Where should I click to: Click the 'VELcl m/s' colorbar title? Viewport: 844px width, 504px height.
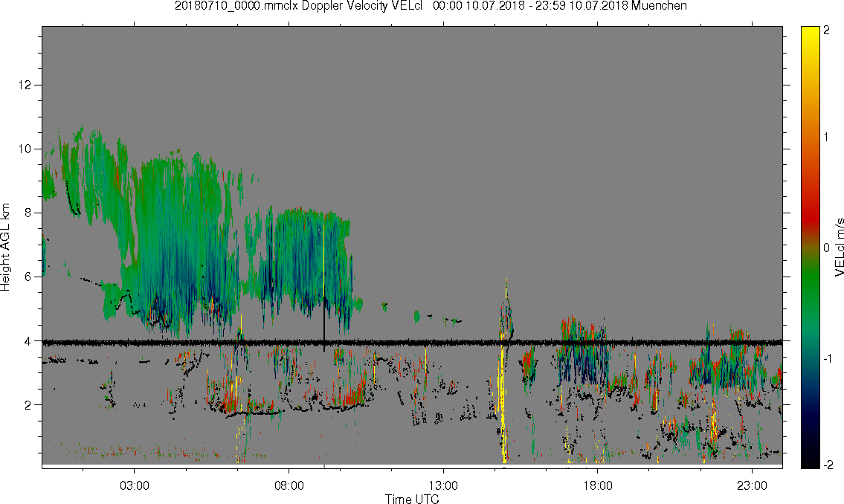(x=839, y=248)
